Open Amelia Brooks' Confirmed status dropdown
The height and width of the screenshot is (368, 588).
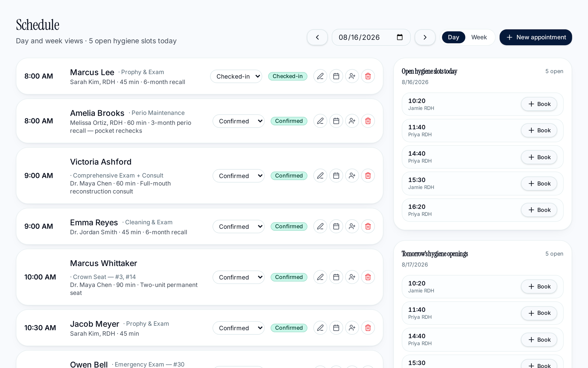click(238, 121)
